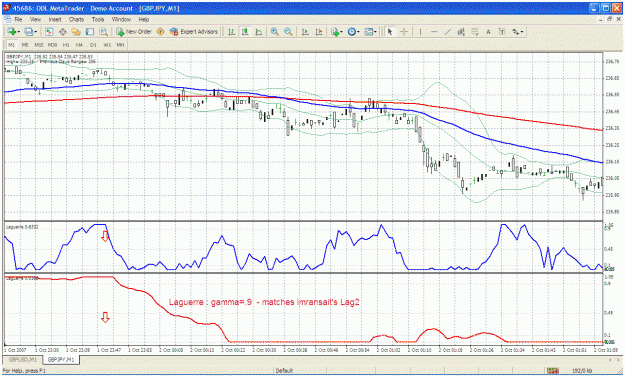Toggle the Auto Scroll chart icon
The image size is (625, 377).
pos(305,32)
